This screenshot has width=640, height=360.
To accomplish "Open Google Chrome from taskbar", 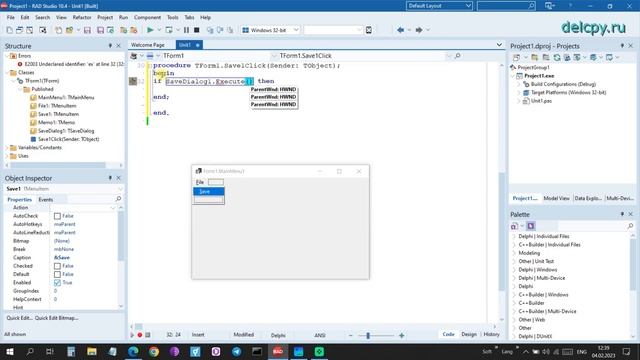I will tap(153, 351).
